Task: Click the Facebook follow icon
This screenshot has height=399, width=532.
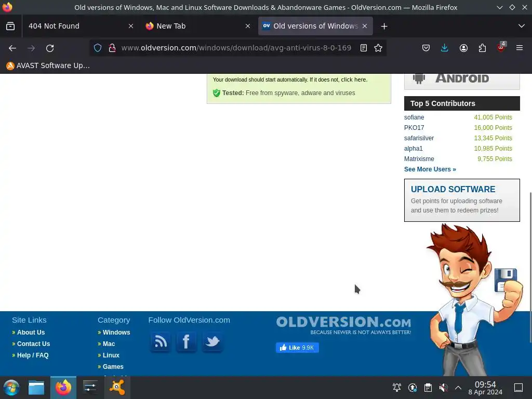Action: [x=187, y=342]
